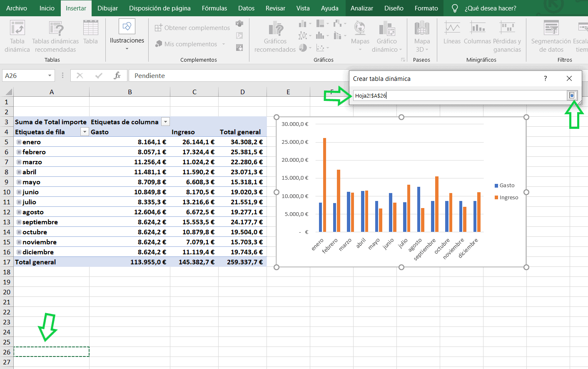Click the Bing Maps add-in icon
Screen dimensions: 588x369
[239, 36]
